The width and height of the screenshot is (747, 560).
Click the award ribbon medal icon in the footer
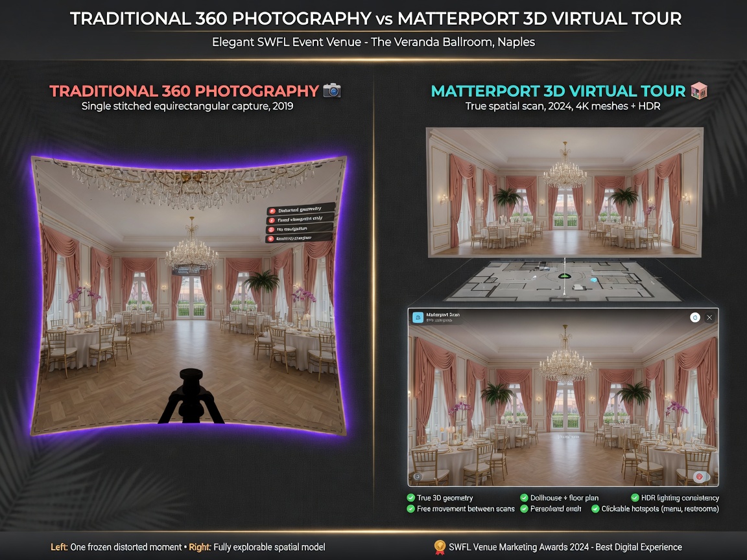(x=440, y=547)
